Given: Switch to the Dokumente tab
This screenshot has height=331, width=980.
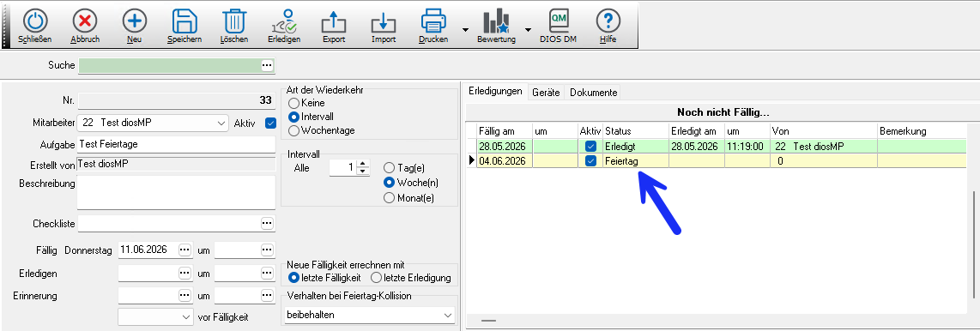Looking at the screenshot, I should [x=594, y=93].
